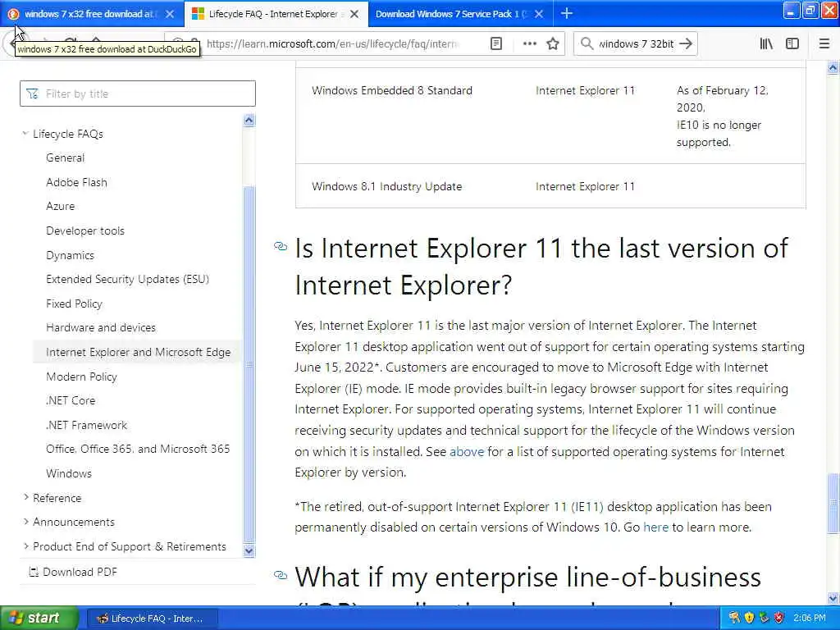Screen dimensions: 840x630
Task: Close the Lifecycle FAQ tab
Action: click(354, 14)
